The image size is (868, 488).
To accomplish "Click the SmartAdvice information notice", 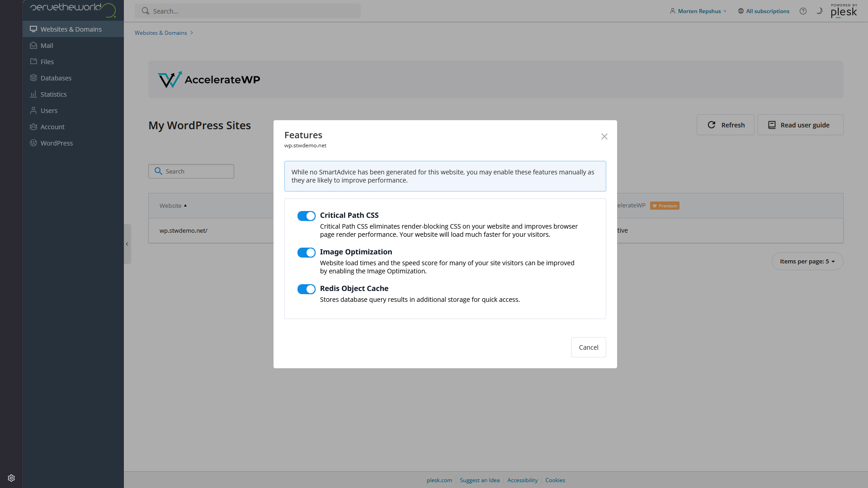I will [445, 176].
